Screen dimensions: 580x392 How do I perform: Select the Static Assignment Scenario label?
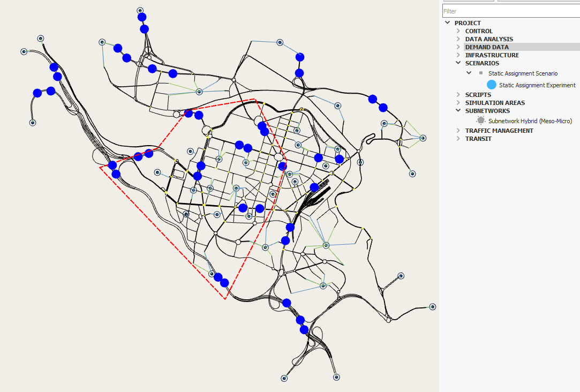click(x=523, y=73)
